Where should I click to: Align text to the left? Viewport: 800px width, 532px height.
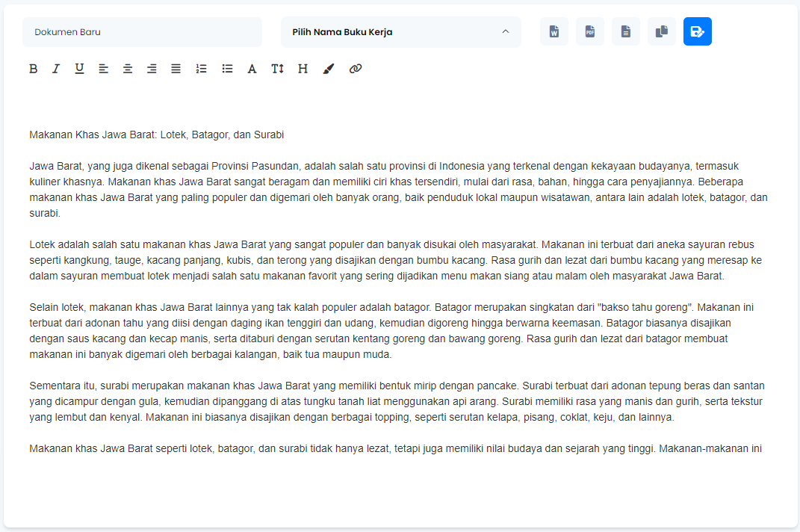[x=104, y=69]
